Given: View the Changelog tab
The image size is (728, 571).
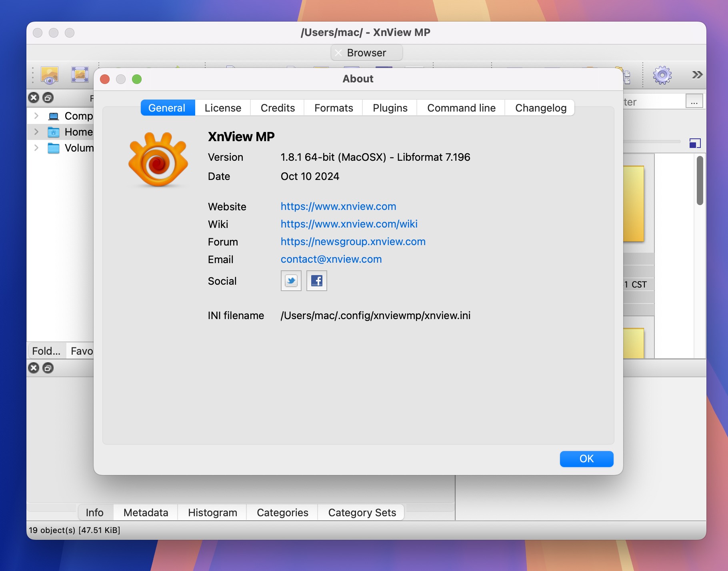Looking at the screenshot, I should 540,108.
